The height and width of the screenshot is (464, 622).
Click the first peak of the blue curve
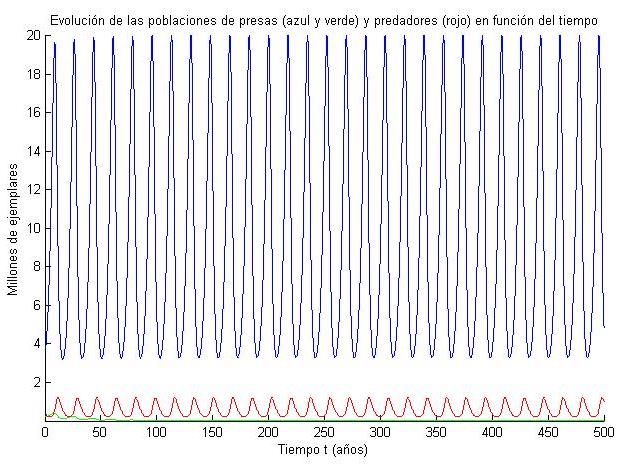pos(55,43)
